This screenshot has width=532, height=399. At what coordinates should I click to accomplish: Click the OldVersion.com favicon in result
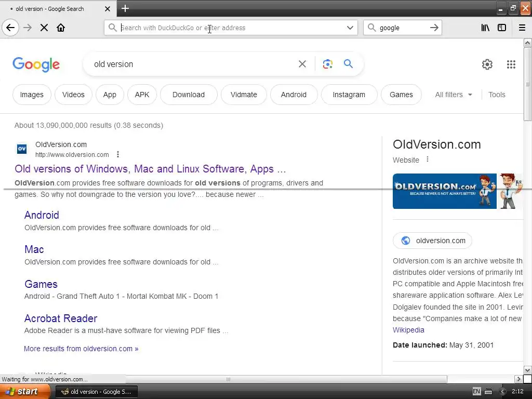[x=22, y=149]
